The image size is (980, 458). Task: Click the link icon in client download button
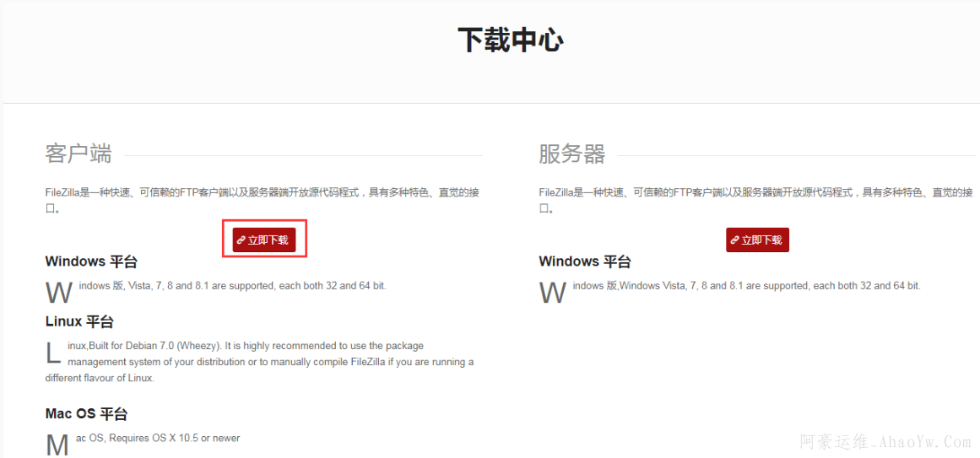tap(241, 240)
